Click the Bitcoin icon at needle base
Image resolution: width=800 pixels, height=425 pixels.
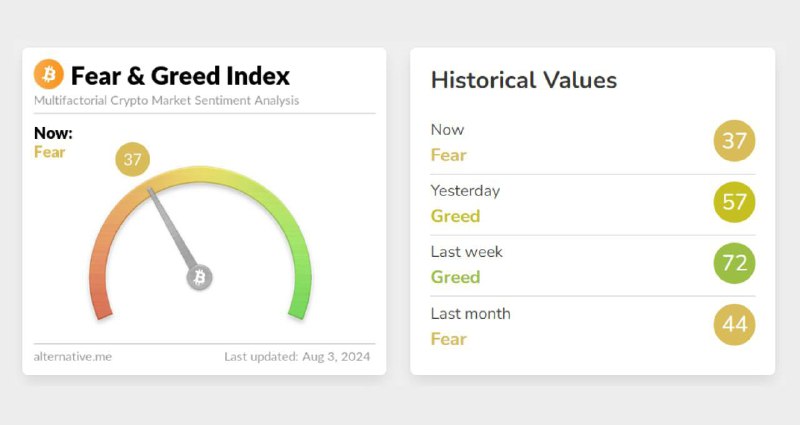click(x=199, y=277)
